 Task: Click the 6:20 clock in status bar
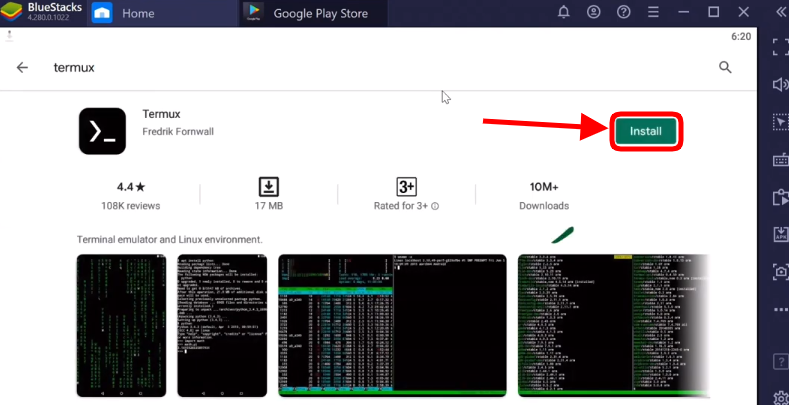(x=741, y=37)
